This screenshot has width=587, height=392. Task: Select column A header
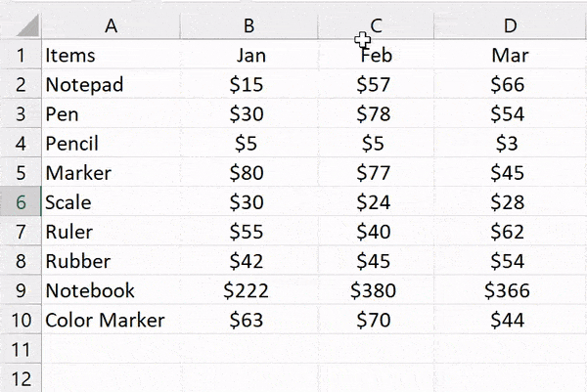point(111,25)
